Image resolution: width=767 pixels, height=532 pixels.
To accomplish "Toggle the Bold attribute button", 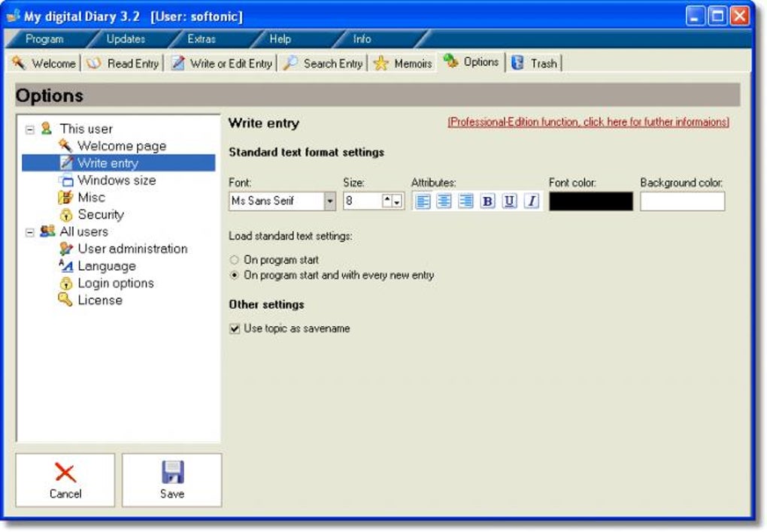I will point(488,201).
